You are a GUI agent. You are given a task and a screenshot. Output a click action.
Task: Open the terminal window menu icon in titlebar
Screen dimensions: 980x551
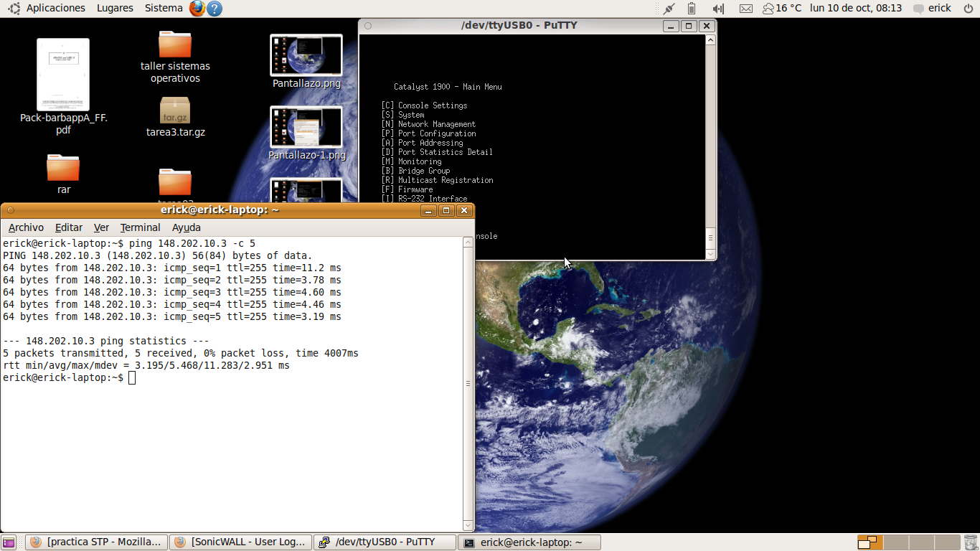pyautogui.click(x=10, y=210)
